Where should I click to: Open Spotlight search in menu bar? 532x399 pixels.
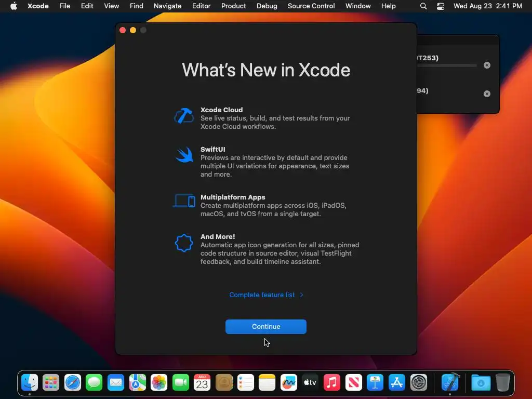(423, 6)
